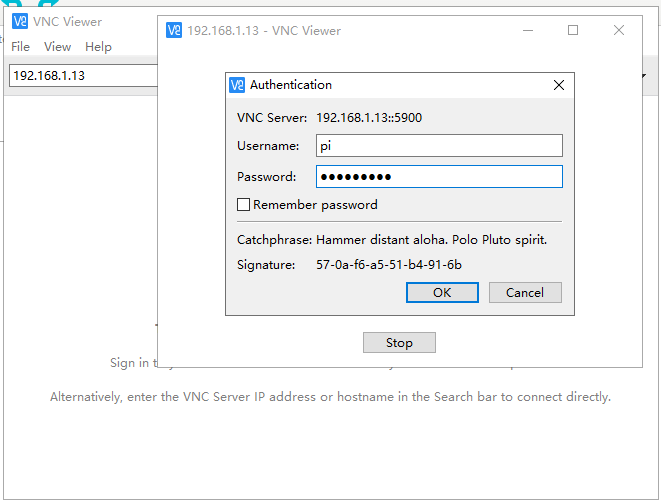Click the VNC Viewer main window logo icon

(19, 21)
